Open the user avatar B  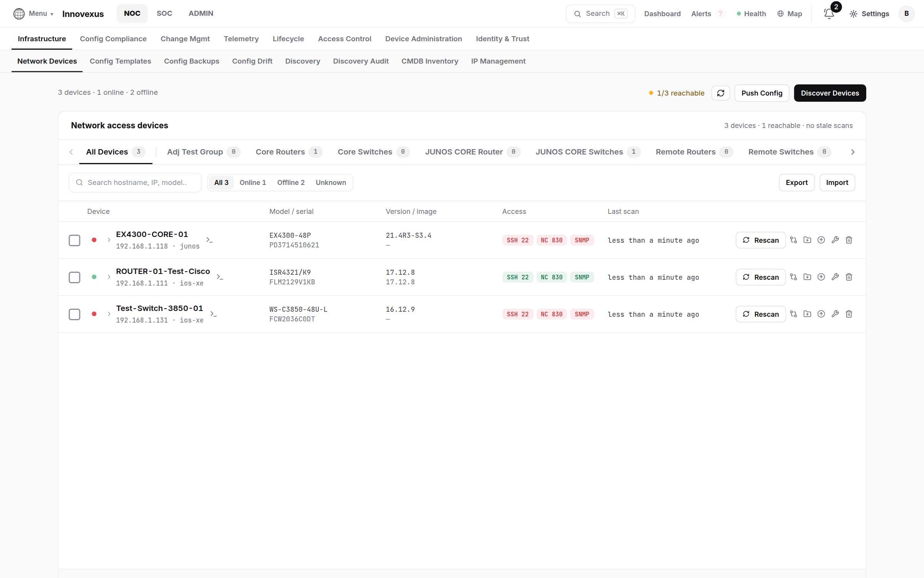(906, 13)
